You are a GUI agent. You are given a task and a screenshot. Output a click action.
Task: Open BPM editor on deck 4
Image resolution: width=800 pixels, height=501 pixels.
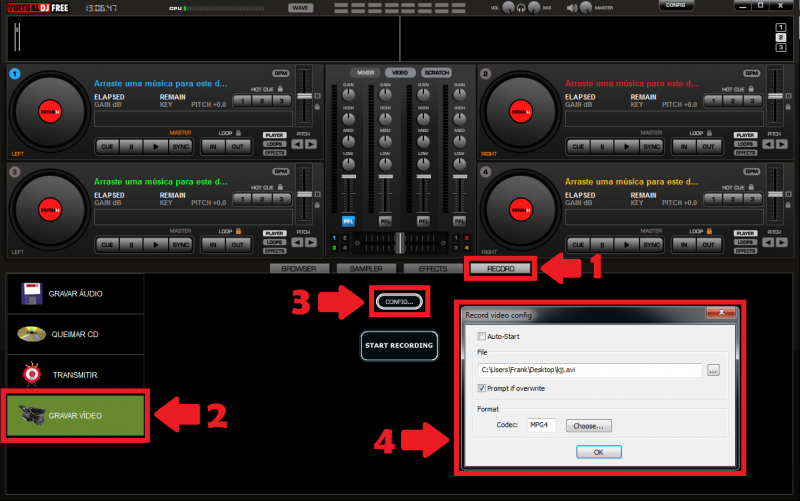752,171
